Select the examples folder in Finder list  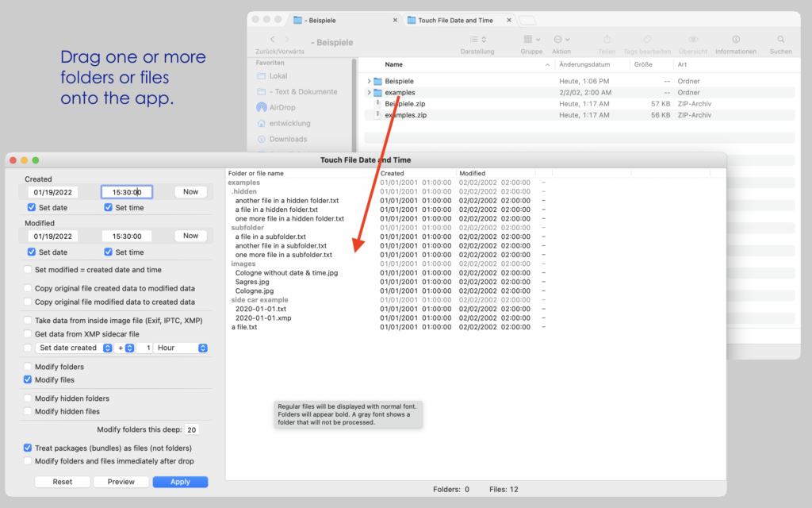pyautogui.click(x=400, y=93)
